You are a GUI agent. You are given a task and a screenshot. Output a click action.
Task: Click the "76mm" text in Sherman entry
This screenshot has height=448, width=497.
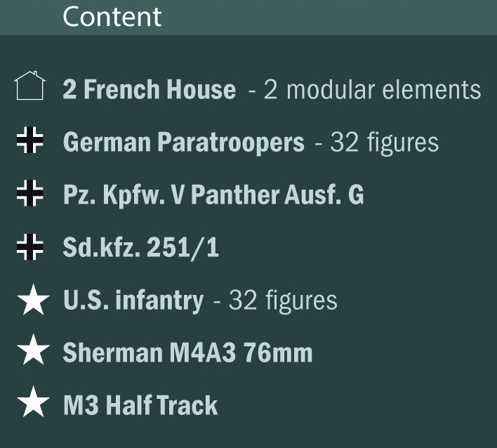pos(278,353)
